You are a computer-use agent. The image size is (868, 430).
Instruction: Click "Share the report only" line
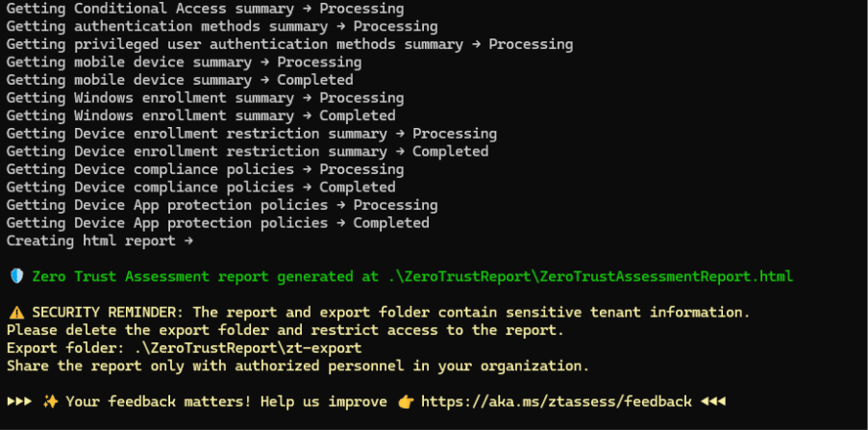pos(298,367)
